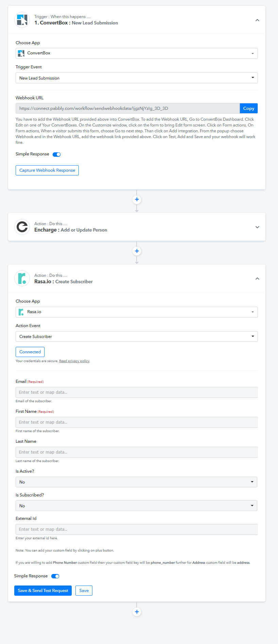This screenshot has width=278, height=644.
Task: Add step after Rasa.io action with plus
Action: pyautogui.click(x=137, y=612)
